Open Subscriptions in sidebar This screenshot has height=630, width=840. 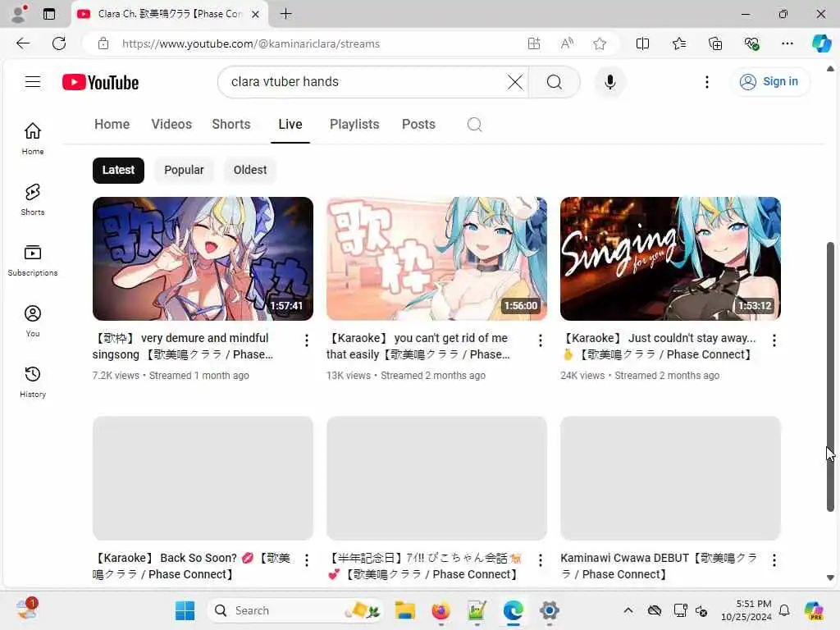click(33, 260)
